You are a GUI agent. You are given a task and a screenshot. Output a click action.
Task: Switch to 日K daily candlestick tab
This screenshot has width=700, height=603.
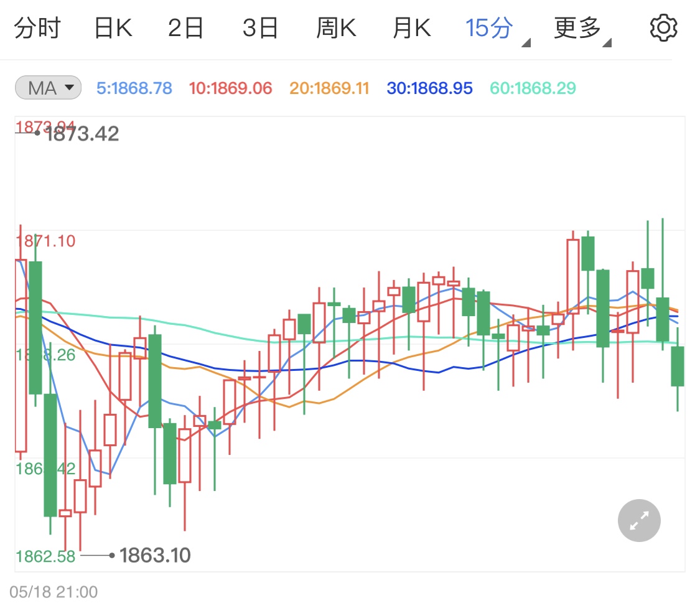[x=113, y=28]
